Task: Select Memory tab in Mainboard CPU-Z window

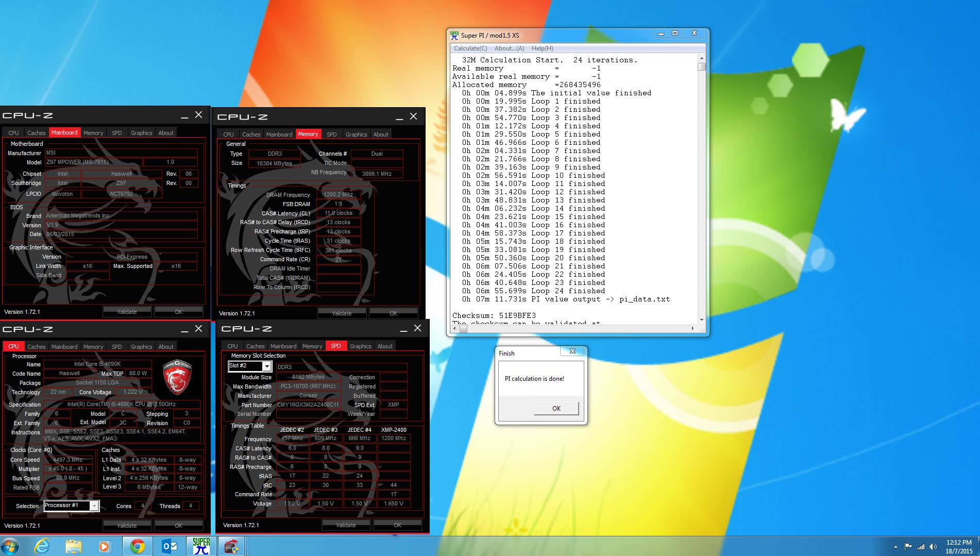Action: [93, 133]
